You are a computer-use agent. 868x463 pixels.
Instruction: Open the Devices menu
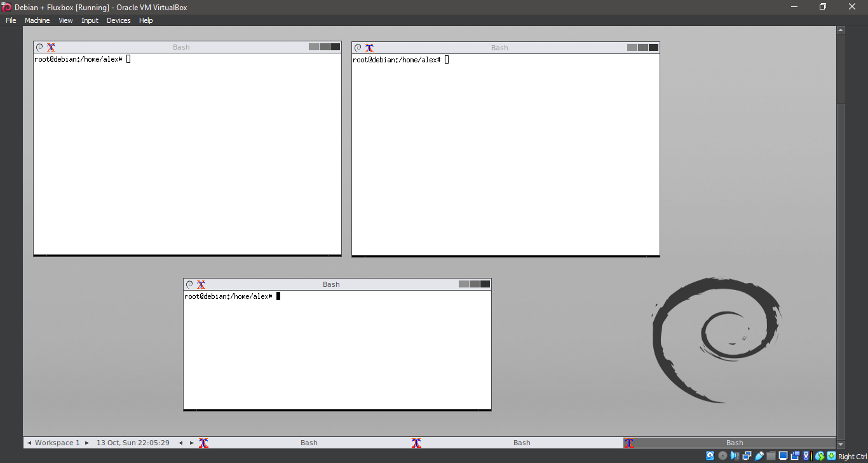point(118,20)
